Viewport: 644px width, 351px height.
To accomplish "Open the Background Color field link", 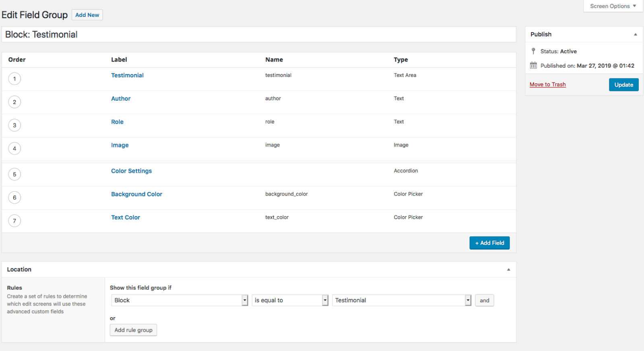I will [136, 194].
